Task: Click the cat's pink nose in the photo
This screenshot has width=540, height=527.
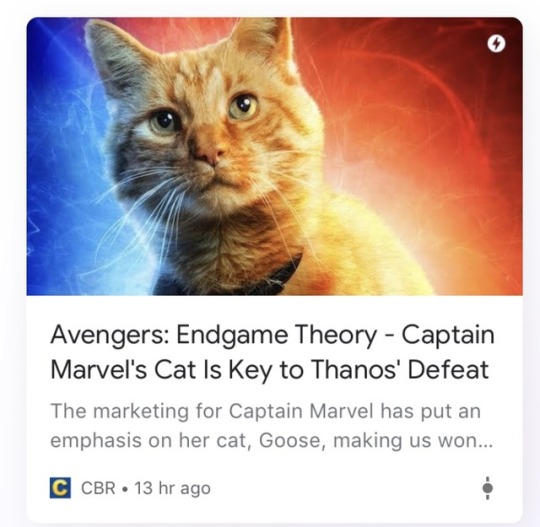Action: point(211,156)
